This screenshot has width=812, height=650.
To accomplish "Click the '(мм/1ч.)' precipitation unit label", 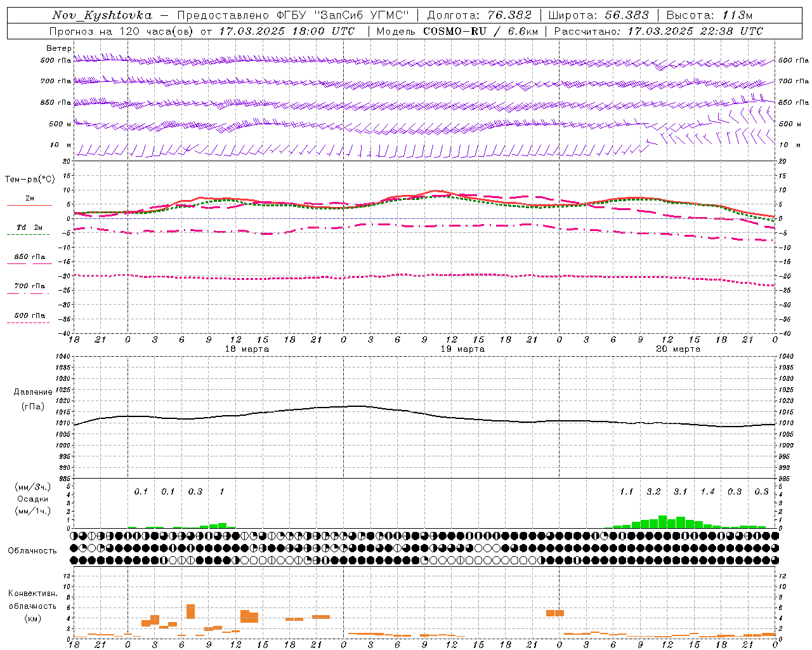I will point(33,511).
